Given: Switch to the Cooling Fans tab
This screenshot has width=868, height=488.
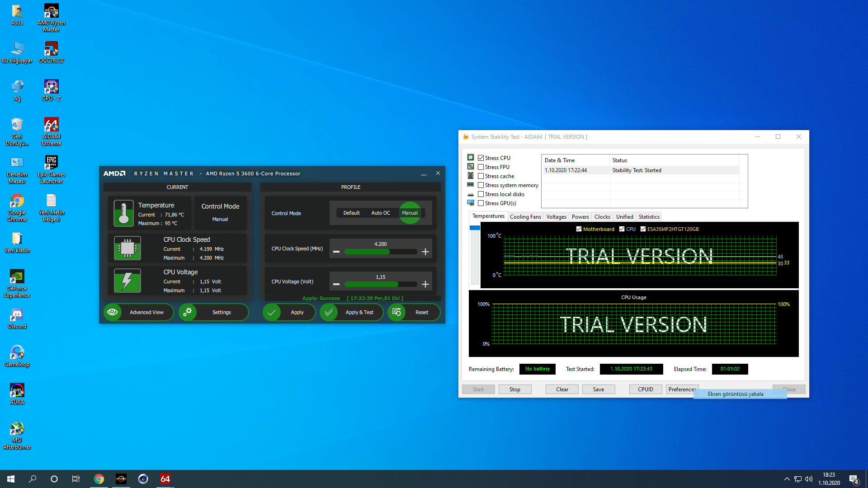Looking at the screenshot, I should (525, 217).
